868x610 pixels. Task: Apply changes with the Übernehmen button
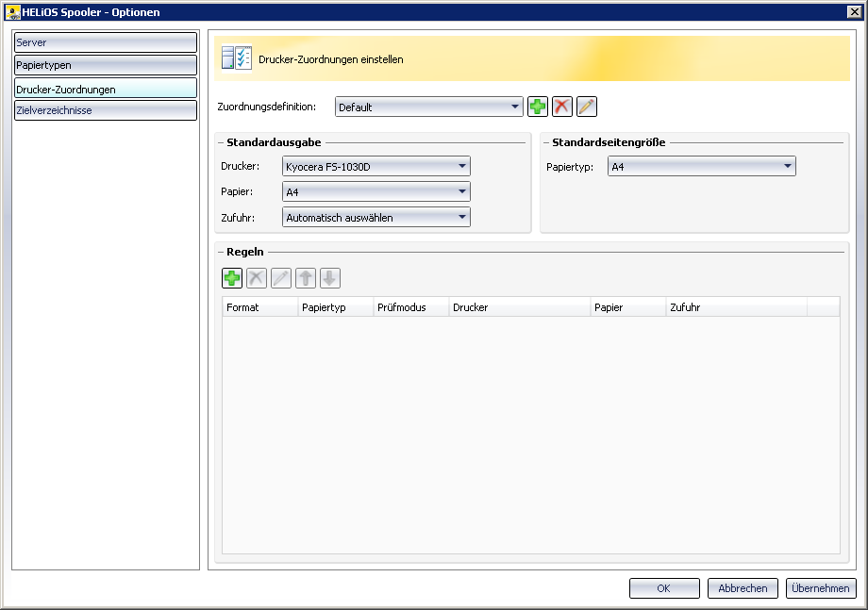pos(821,588)
